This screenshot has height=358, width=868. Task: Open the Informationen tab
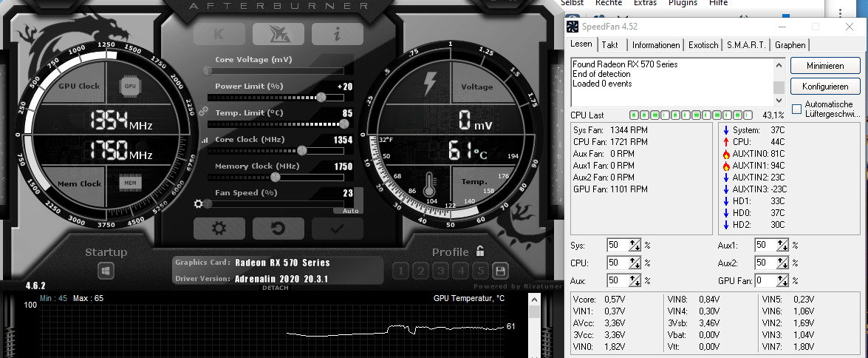[x=656, y=45]
